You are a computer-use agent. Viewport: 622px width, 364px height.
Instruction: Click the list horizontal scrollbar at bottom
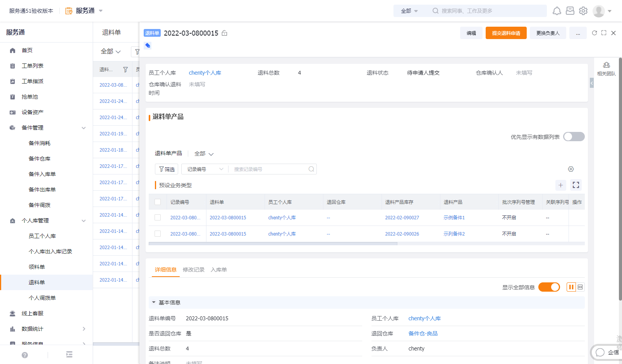point(116,344)
